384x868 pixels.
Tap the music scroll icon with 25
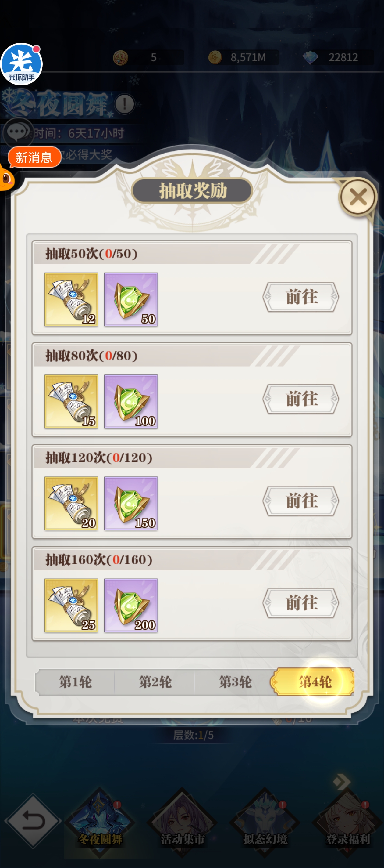pyautogui.click(x=71, y=606)
